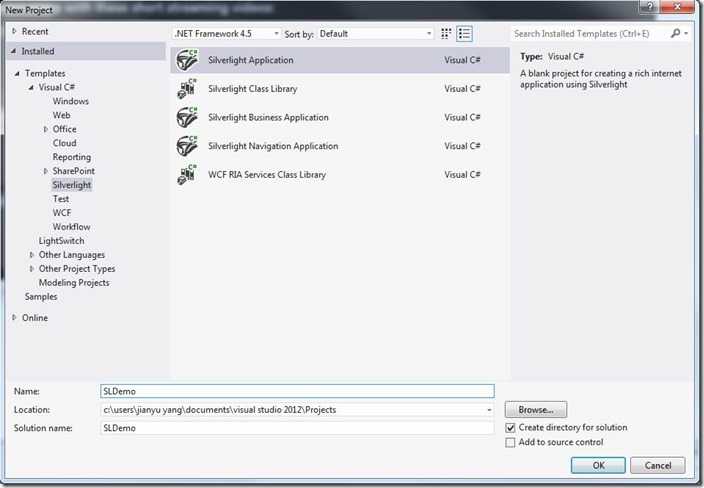Click the Silverlight Business Application icon
The image size is (704, 488).
[x=187, y=118]
